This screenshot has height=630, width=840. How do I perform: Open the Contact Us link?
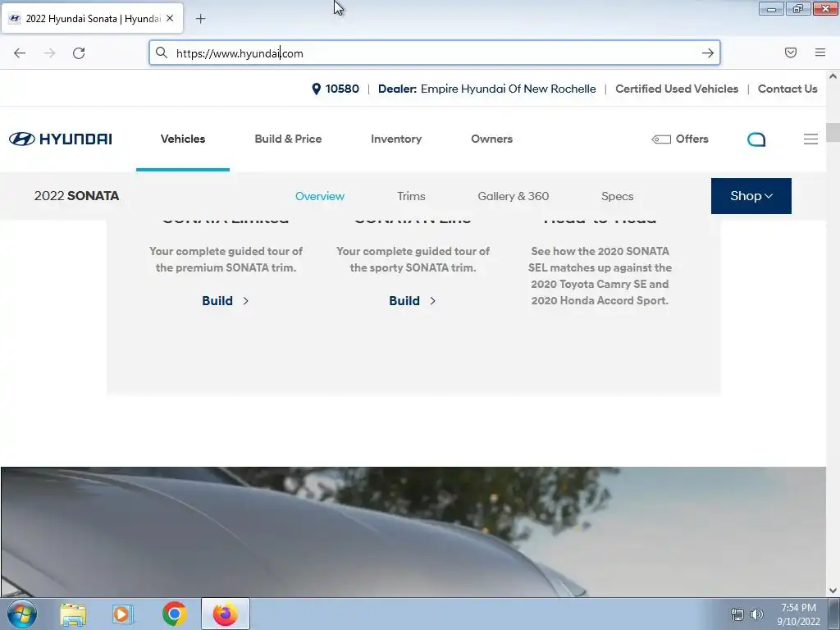tap(787, 89)
